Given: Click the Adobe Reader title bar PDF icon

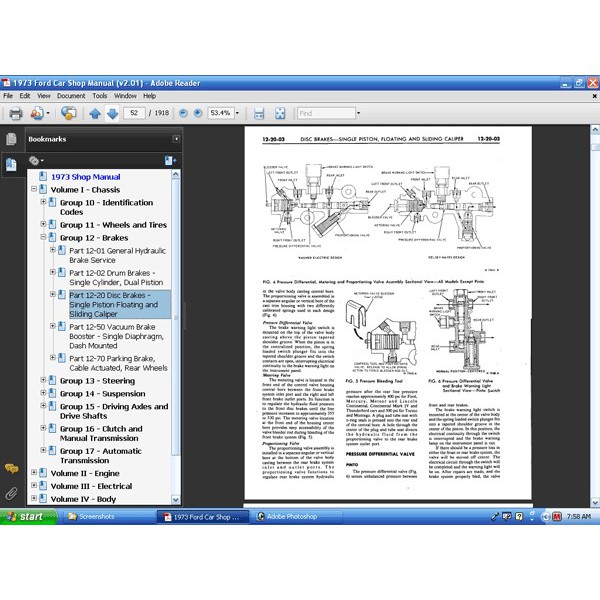Looking at the screenshot, I should [x=5, y=83].
